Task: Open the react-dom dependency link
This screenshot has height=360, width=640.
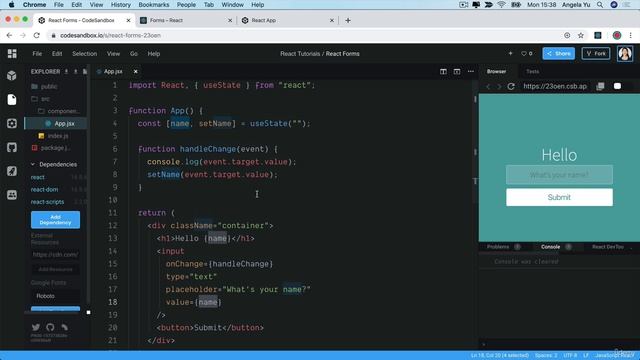Action: (x=44, y=189)
